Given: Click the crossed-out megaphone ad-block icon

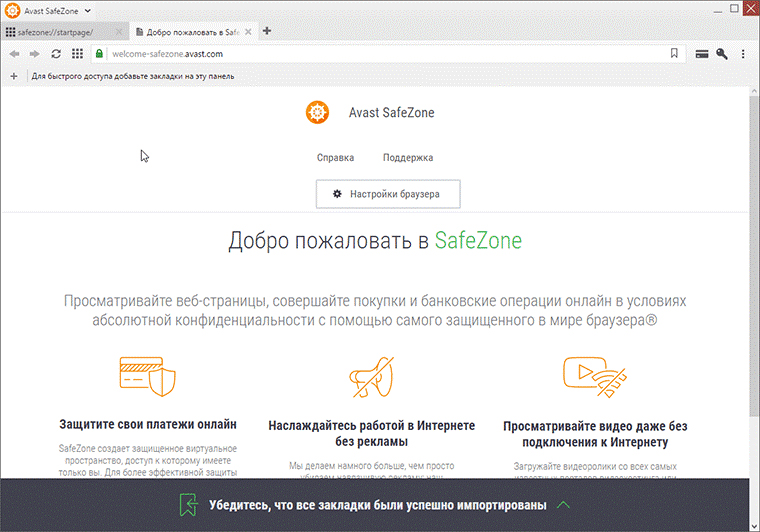Looking at the screenshot, I should pos(372,377).
